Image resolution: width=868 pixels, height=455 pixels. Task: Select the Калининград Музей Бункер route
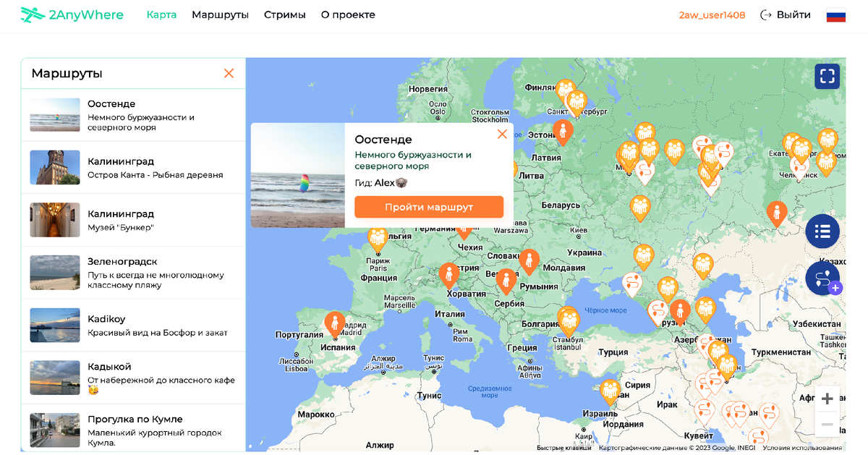coord(133,220)
